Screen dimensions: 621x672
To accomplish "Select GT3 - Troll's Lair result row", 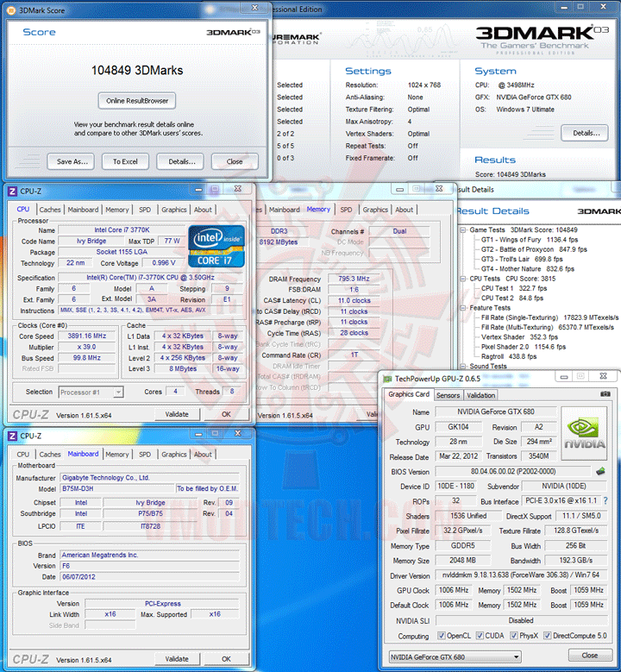I will 522,260.
